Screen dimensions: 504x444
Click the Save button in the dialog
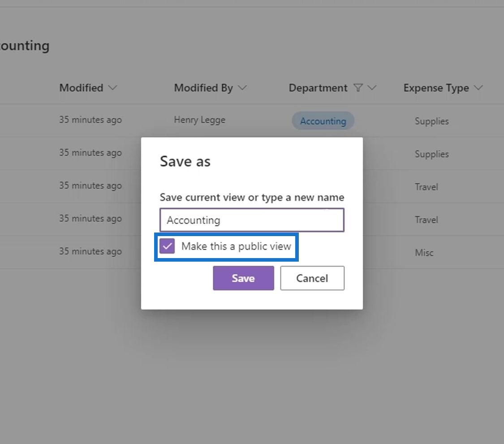pos(243,278)
